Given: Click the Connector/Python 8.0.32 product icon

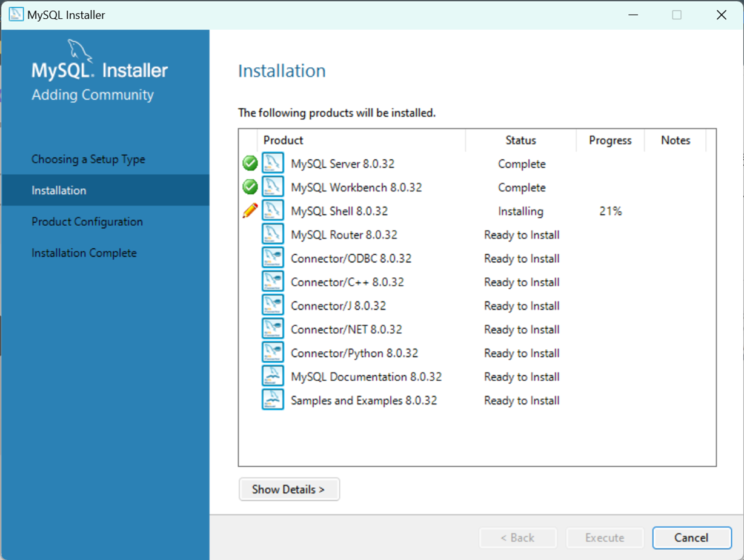Looking at the screenshot, I should click(x=273, y=352).
